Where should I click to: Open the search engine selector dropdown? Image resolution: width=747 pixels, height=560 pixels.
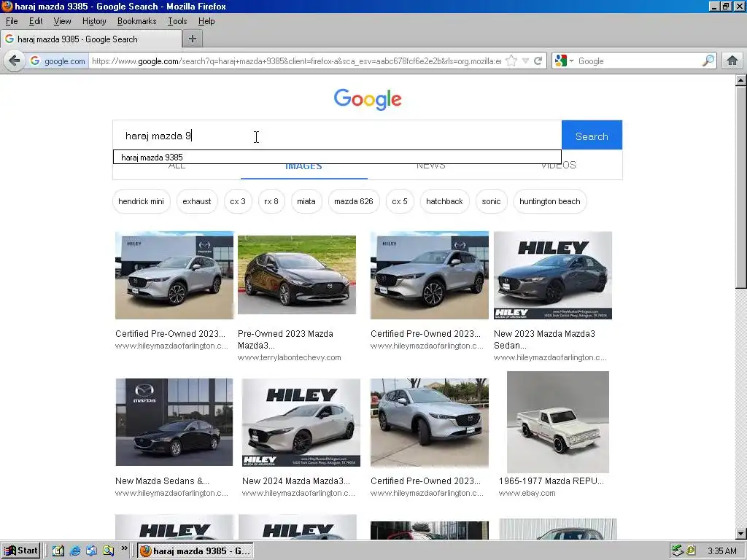564,61
